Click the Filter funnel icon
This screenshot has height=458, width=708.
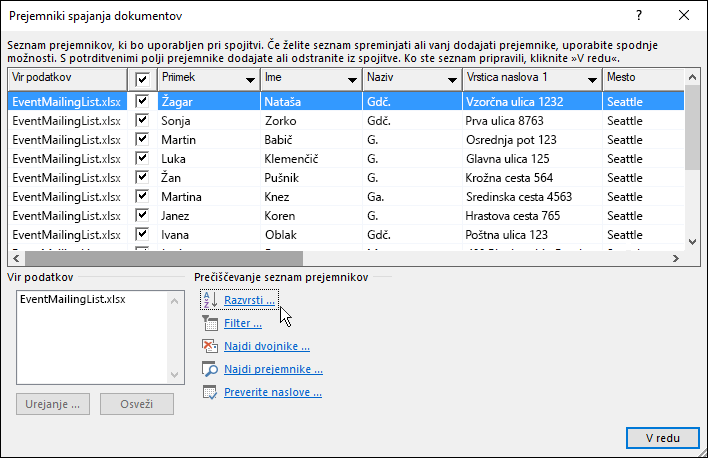click(x=210, y=323)
